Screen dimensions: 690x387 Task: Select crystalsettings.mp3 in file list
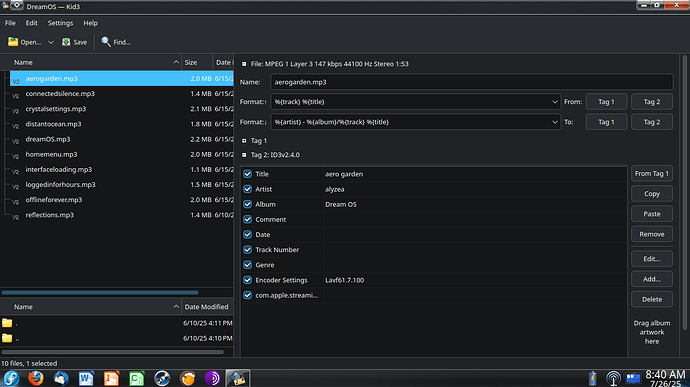tap(56, 109)
